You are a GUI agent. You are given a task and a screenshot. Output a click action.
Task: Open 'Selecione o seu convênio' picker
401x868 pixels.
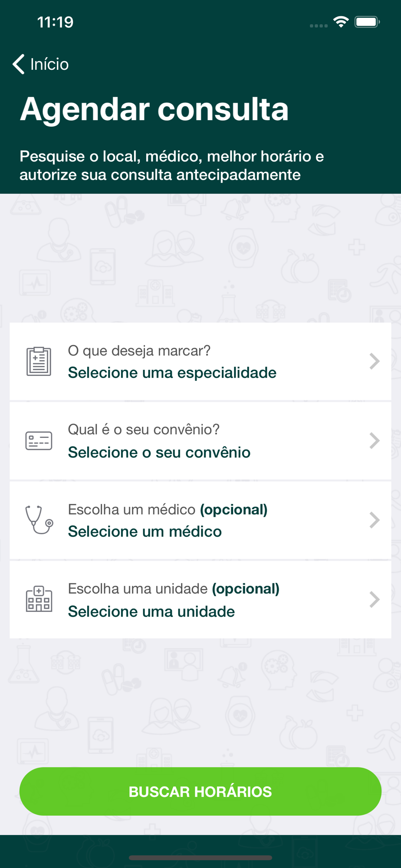tap(159, 452)
